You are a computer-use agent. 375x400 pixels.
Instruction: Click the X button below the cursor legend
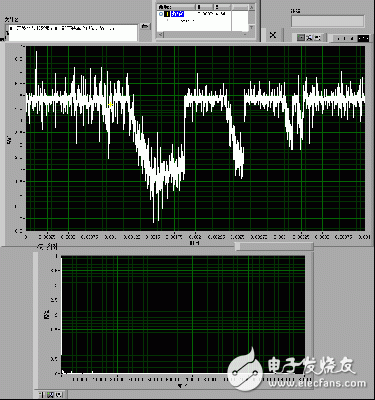coord(273,35)
